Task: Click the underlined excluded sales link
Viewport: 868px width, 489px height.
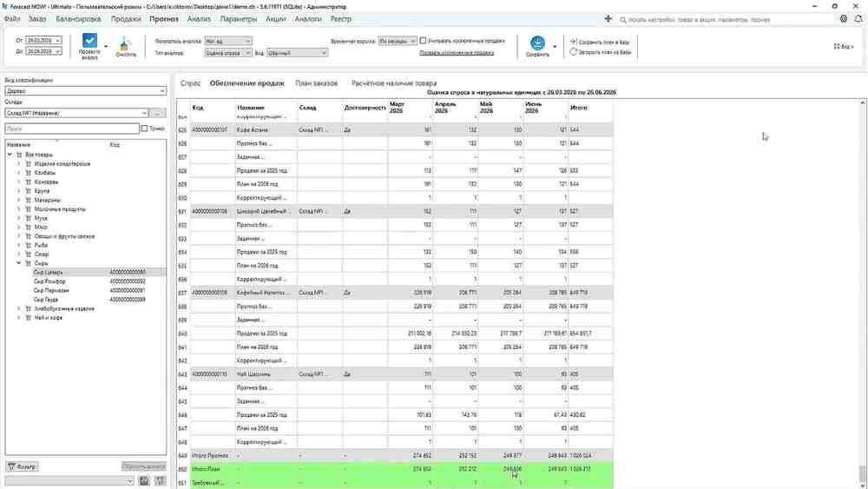Action: [x=457, y=53]
